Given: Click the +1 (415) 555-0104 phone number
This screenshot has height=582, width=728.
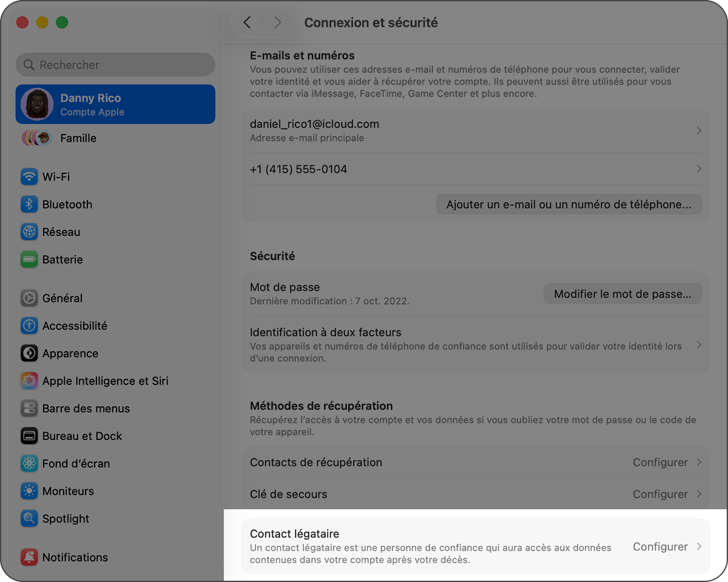Looking at the screenshot, I should pyautogui.click(x=298, y=169).
